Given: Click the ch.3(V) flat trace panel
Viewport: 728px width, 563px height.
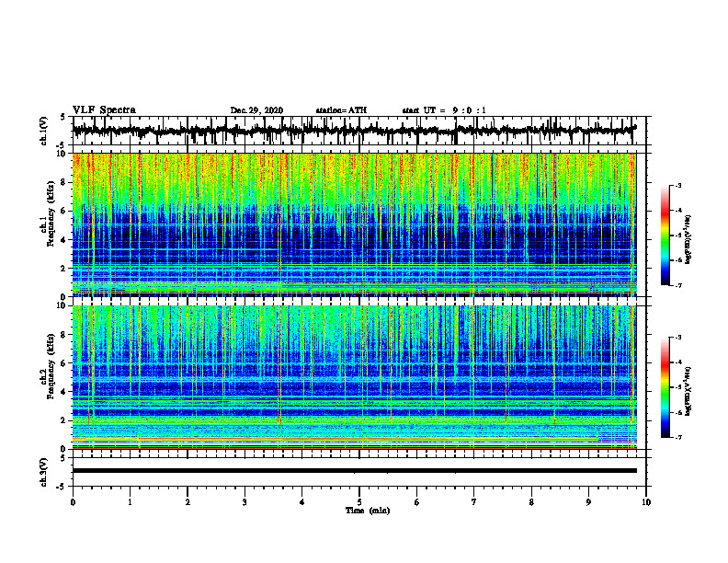Looking at the screenshot, I should pyautogui.click(x=359, y=472).
